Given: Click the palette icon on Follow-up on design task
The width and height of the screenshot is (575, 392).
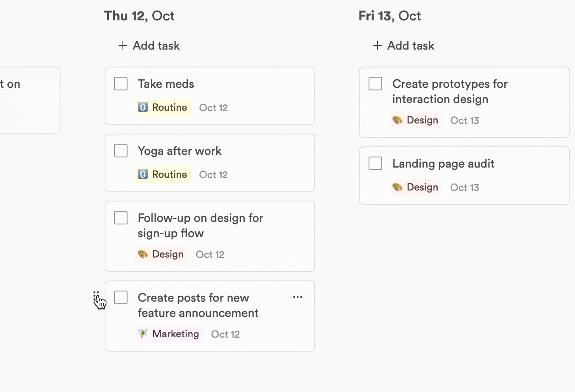Looking at the screenshot, I should pos(143,254).
